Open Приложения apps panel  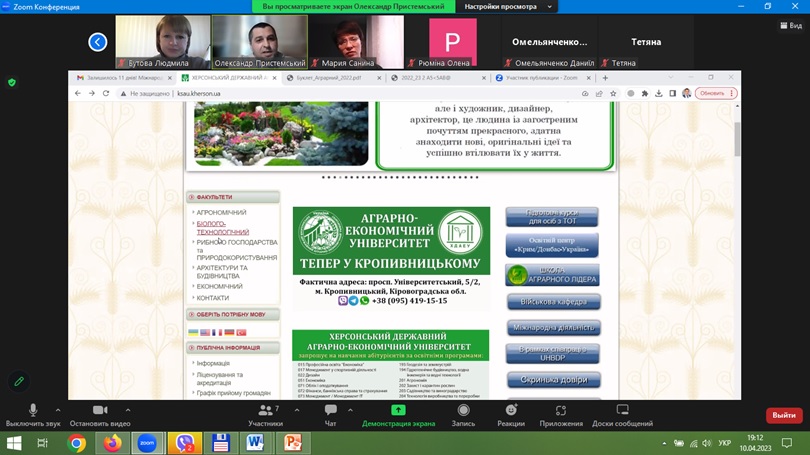561,415
